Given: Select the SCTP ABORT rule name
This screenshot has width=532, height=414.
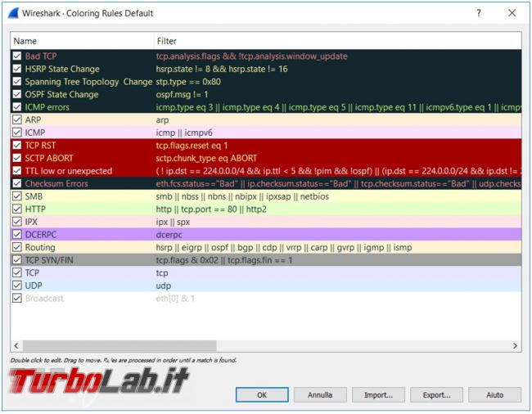Looking at the screenshot, I should click(x=49, y=159).
